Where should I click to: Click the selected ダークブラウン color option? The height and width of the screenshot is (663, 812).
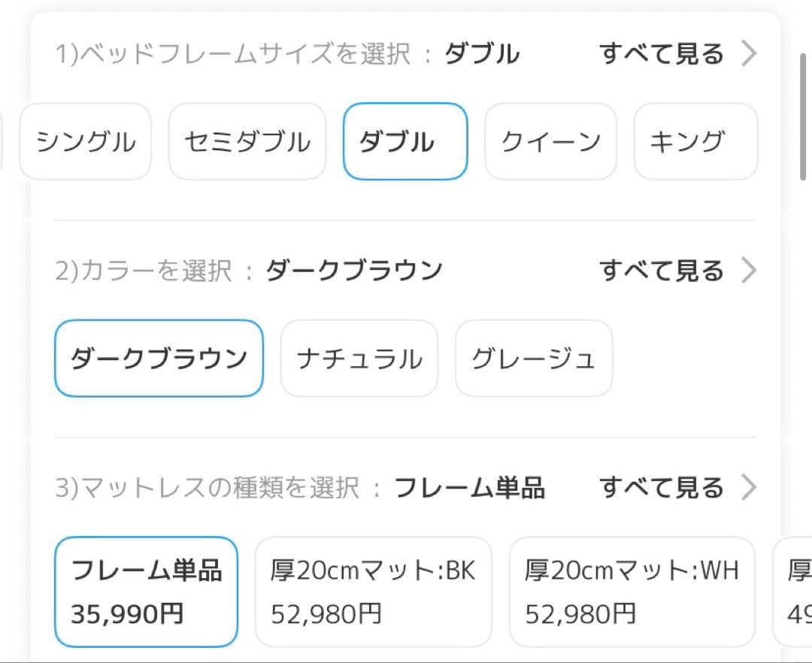(158, 358)
